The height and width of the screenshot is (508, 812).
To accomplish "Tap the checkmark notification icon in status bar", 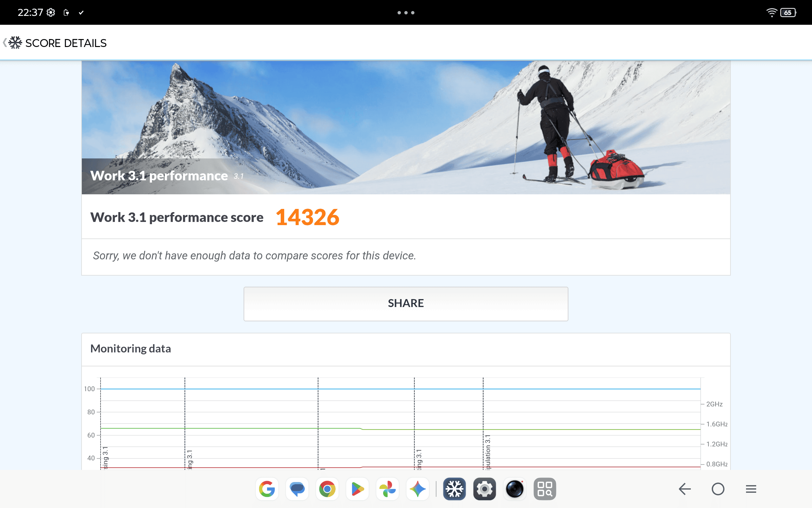I will (81, 12).
